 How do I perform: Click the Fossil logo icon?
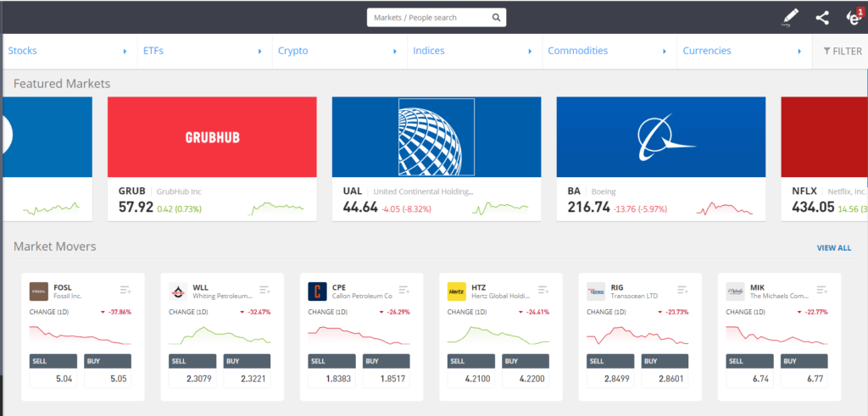pyautogui.click(x=39, y=291)
